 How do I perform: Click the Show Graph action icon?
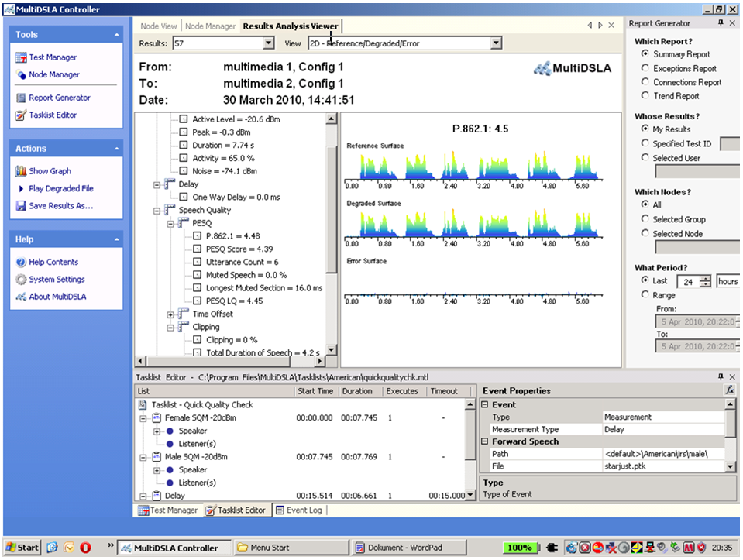[x=22, y=171]
